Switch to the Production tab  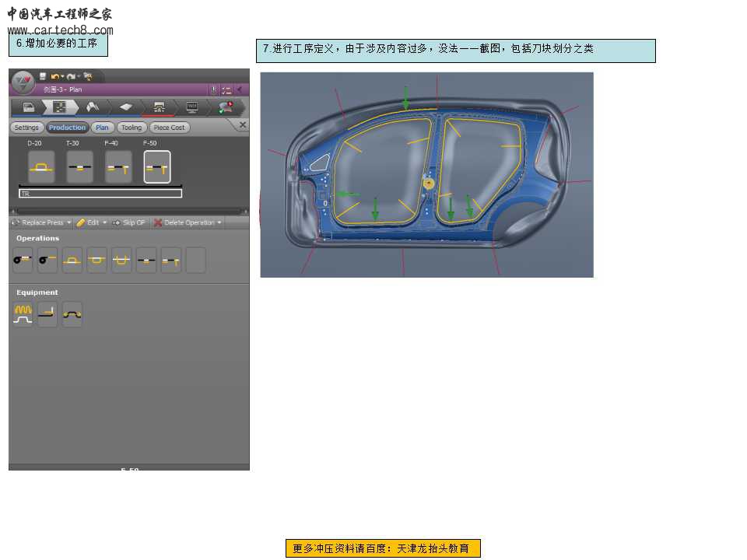tap(67, 128)
